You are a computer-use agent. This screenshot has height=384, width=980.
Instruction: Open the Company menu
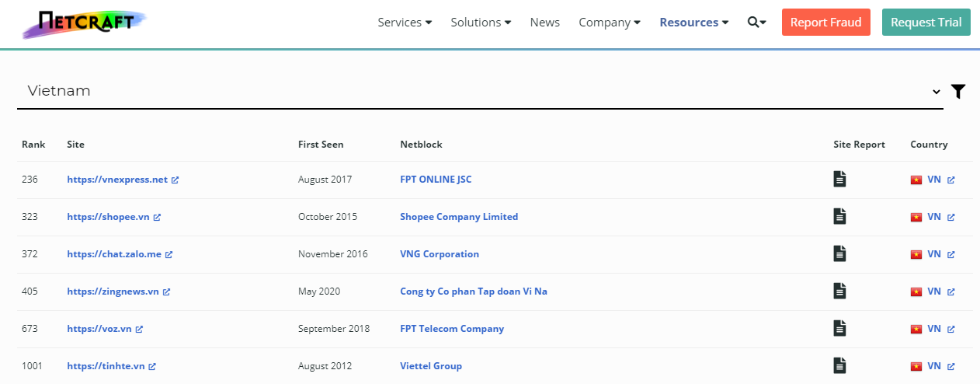[610, 23]
